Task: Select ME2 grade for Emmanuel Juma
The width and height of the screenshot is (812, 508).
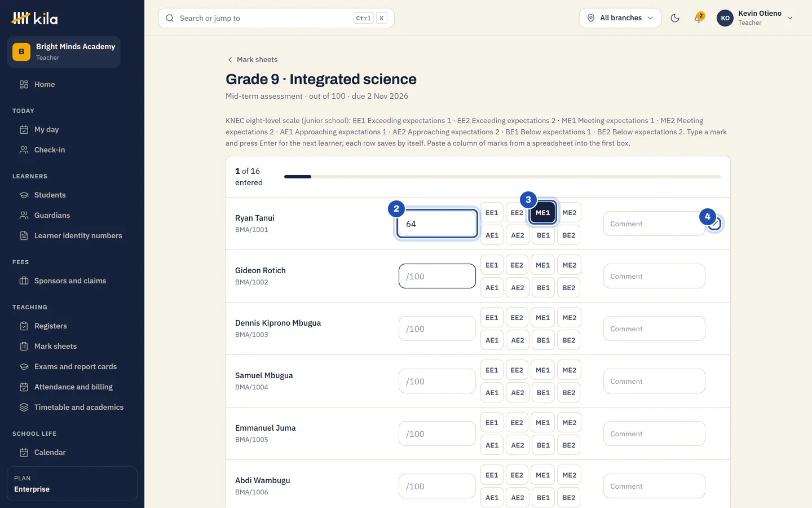Action: [x=569, y=423]
